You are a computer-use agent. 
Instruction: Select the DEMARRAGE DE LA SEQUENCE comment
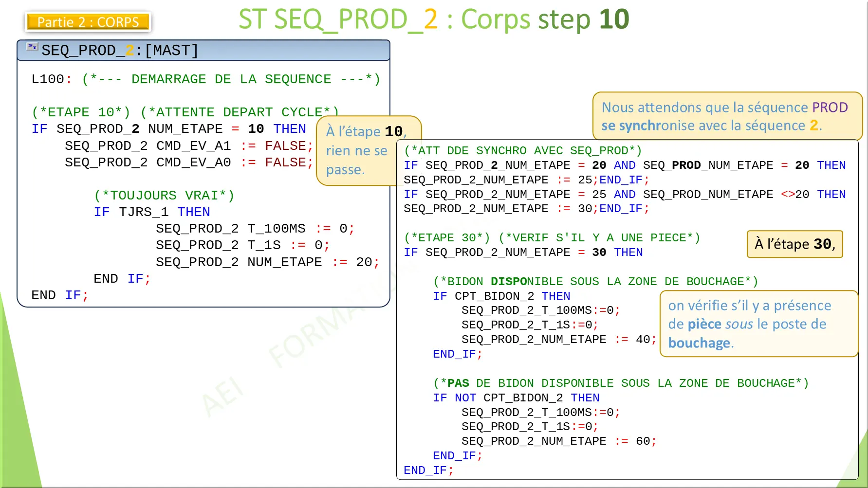coord(229,78)
